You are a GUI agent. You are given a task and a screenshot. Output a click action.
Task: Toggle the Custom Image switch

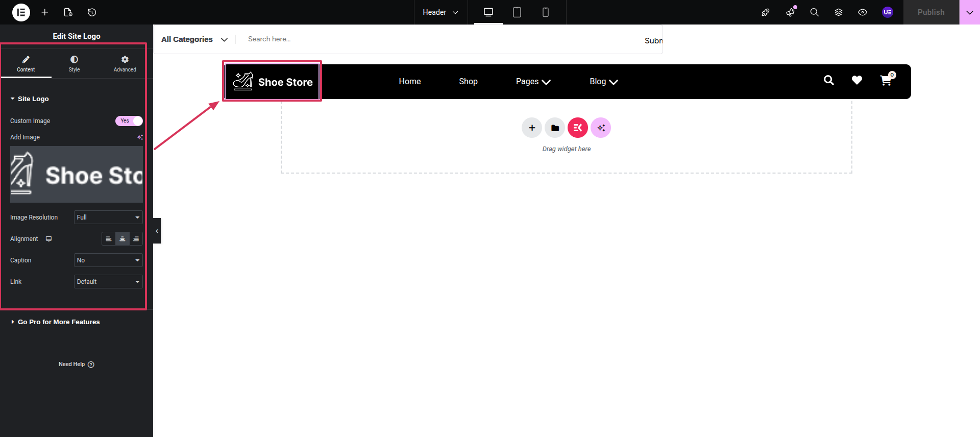click(x=129, y=121)
